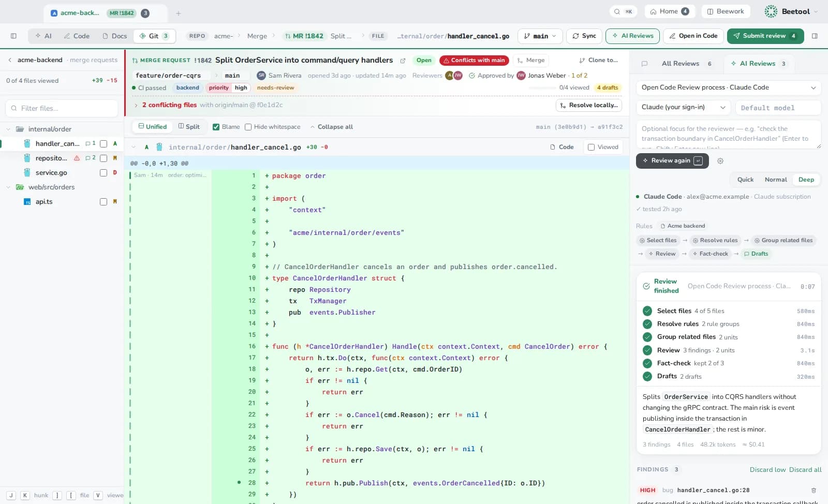This screenshot has width=828, height=504.
Task: Toggle the right sidebar panel icon
Action: [815, 36]
